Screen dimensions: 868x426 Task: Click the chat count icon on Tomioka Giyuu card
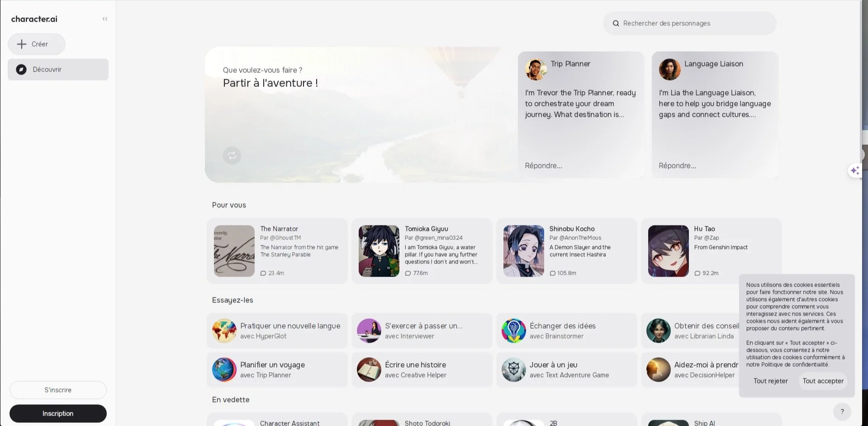tap(408, 273)
